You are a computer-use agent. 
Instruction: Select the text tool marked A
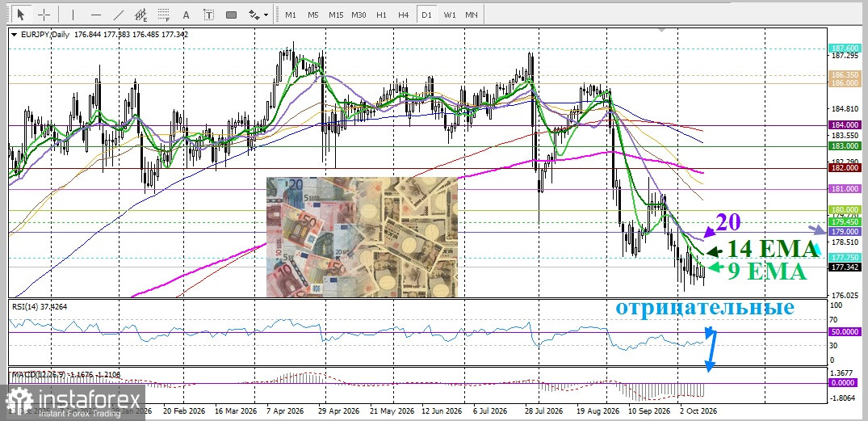click(x=186, y=15)
